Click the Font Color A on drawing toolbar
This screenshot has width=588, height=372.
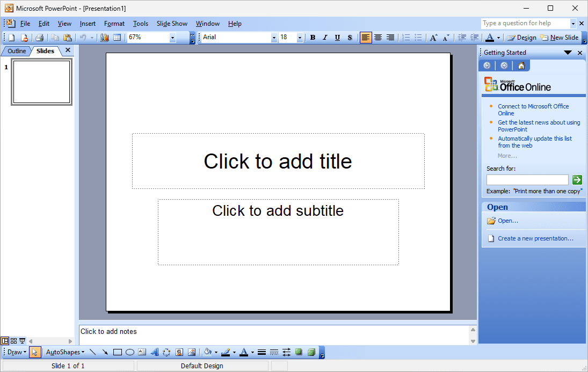click(x=244, y=352)
